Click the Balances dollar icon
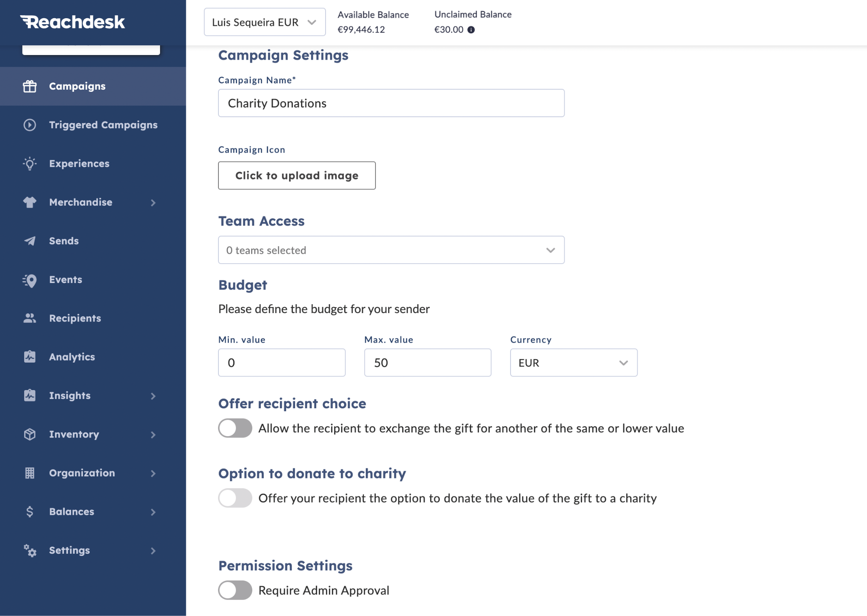Image resolution: width=867 pixels, height=616 pixels. (30, 511)
